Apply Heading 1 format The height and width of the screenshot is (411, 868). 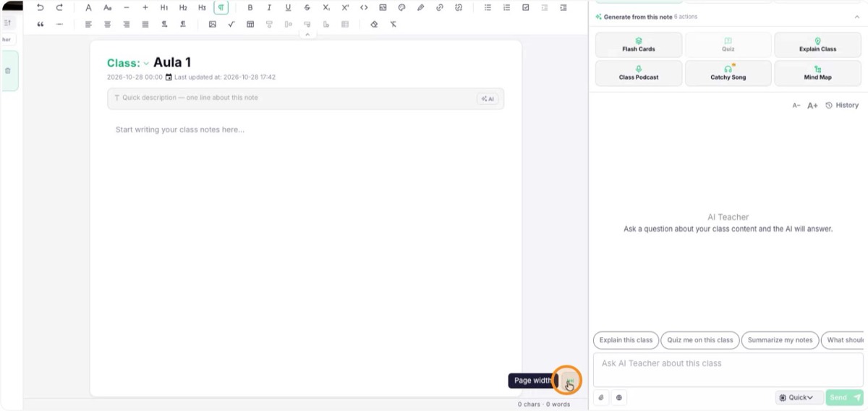tap(164, 7)
